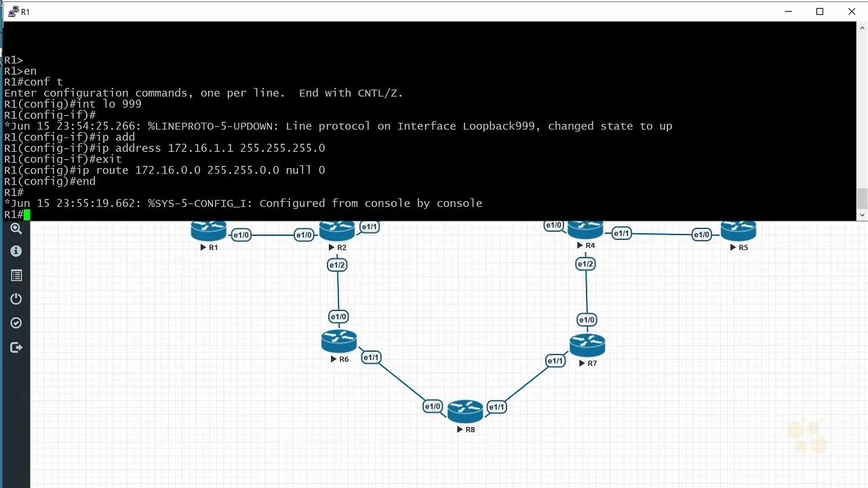
Task: Maximize the R1 terminal window
Action: (x=820, y=12)
